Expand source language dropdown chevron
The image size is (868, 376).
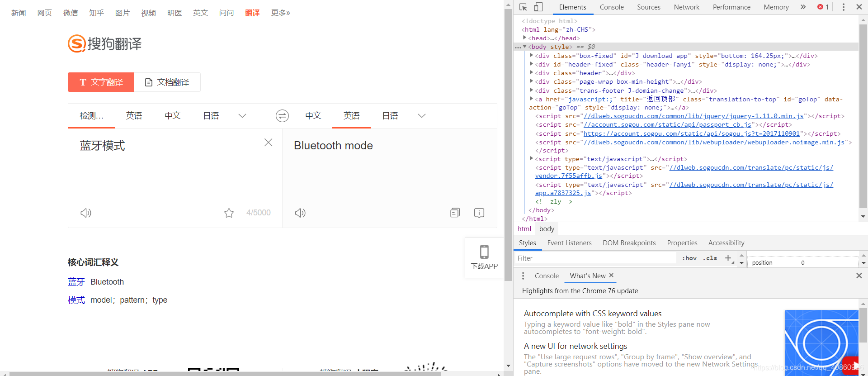point(242,116)
